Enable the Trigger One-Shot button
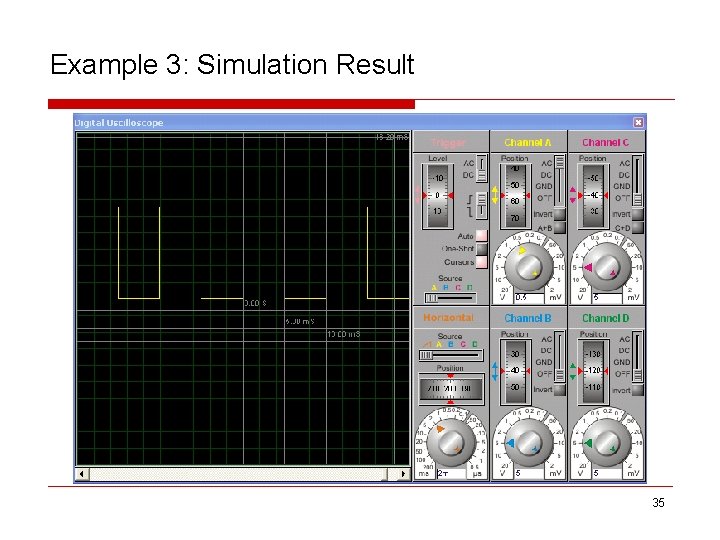 481,249
